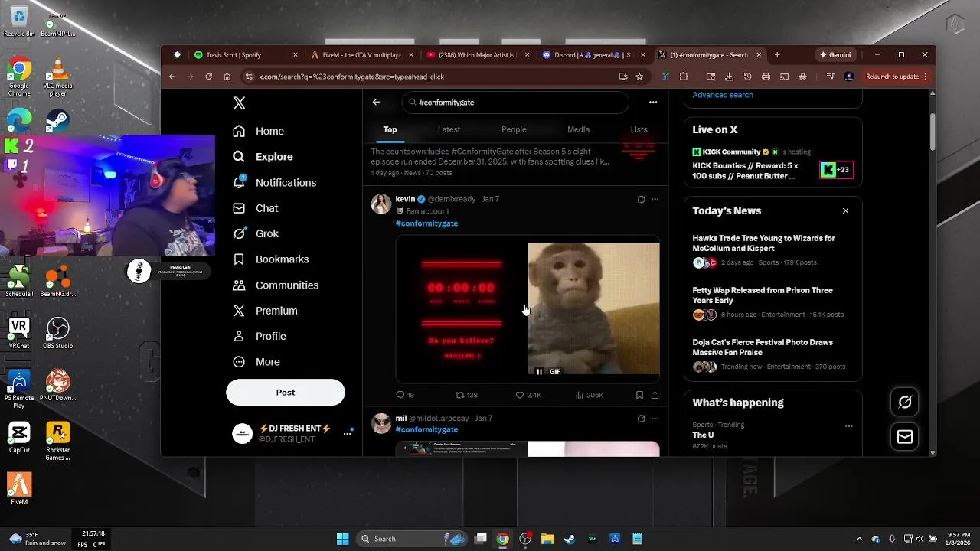
Task: Open more options on mil's post
Action: coord(655,419)
